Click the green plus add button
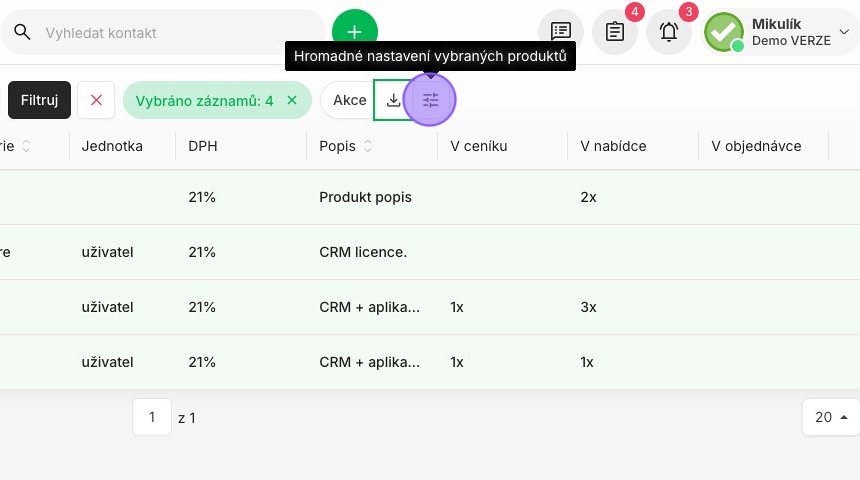The image size is (860, 480). (354, 31)
